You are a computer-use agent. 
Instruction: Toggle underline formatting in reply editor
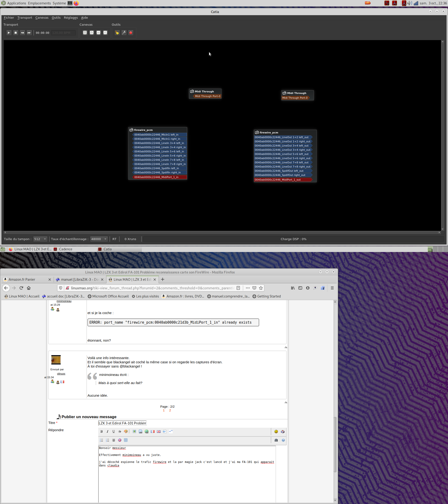pyautogui.click(x=113, y=431)
